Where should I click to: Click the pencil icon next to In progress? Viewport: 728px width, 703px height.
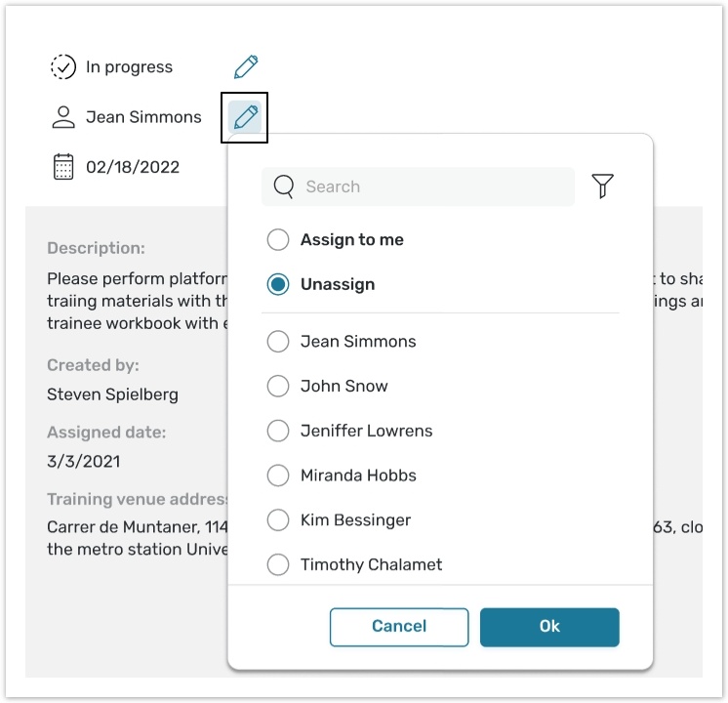tap(246, 67)
